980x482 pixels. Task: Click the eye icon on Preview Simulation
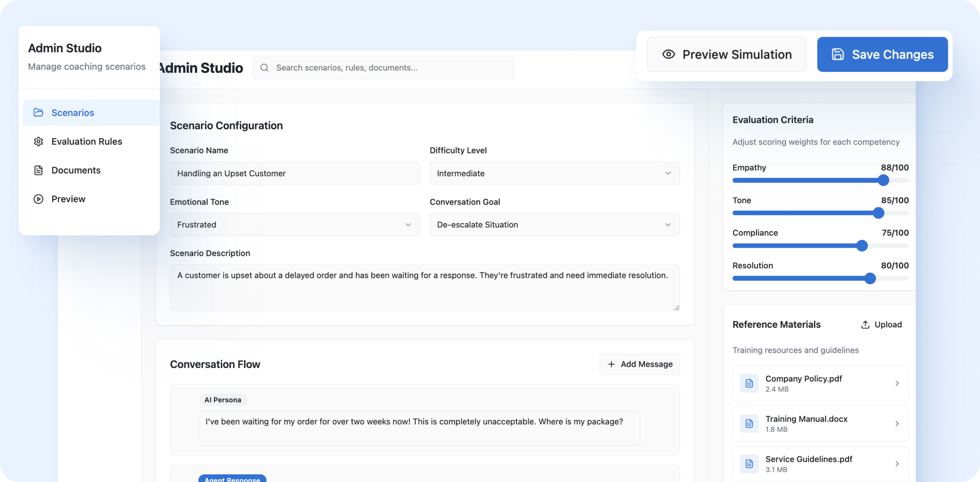coord(668,54)
